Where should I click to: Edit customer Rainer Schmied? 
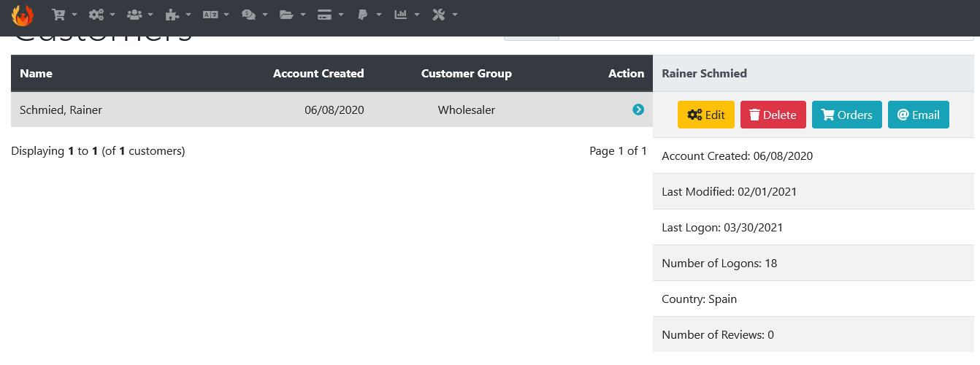pyautogui.click(x=706, y=115)
